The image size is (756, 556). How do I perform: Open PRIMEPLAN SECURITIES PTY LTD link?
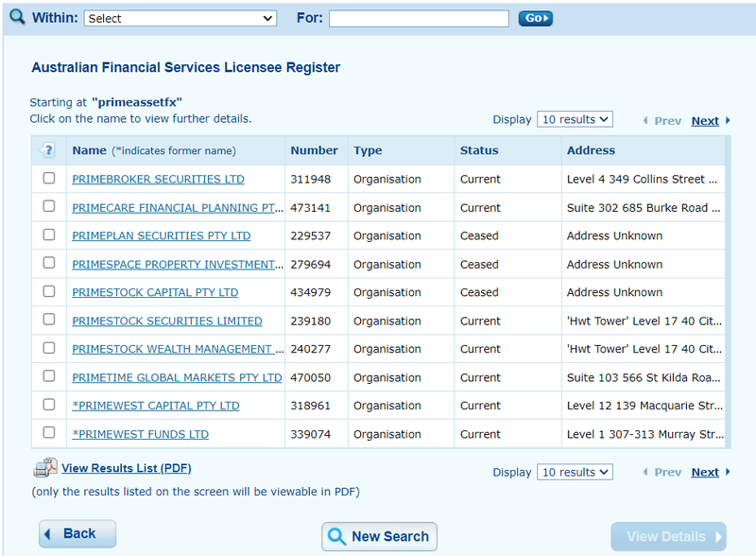162,235
